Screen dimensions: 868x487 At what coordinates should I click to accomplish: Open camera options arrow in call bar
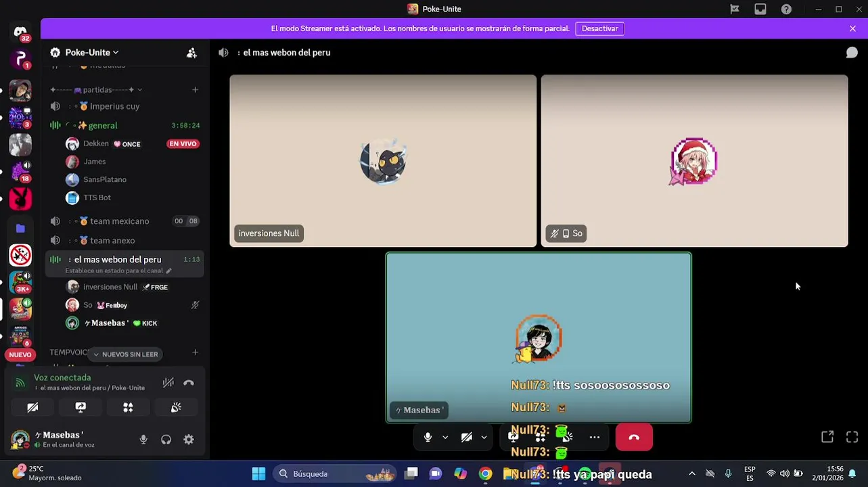[x=484, y=438]
